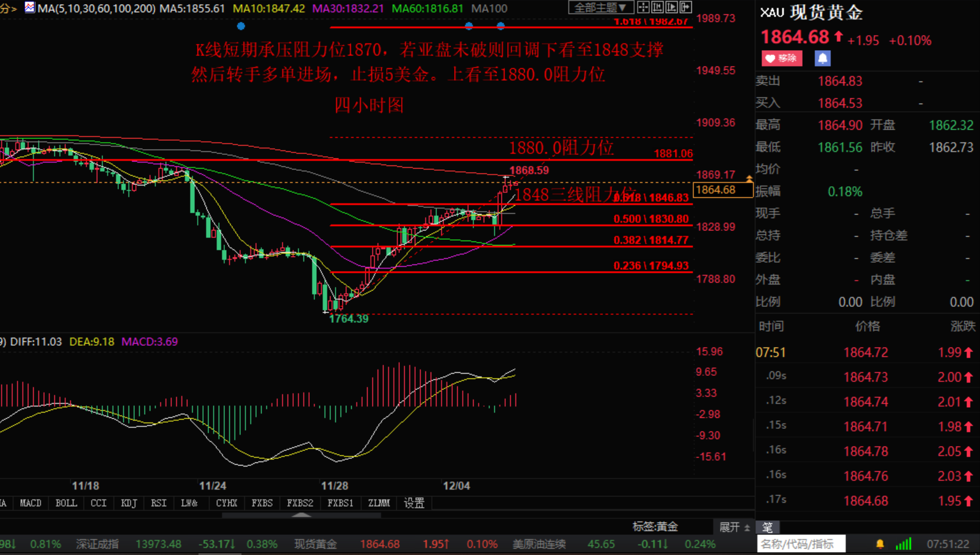Screen dimensions: 980x555
Task: Click the 开盘 value 1862.32
Action: (951, 125)
